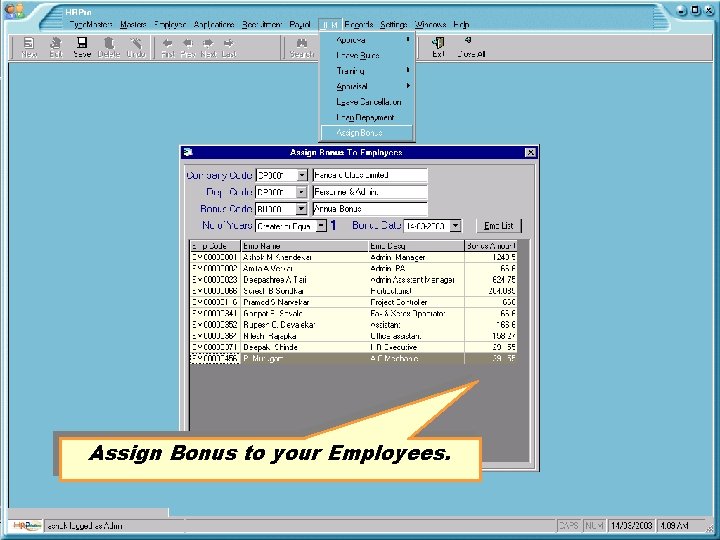Click the Emp List button
Viewport: 720px width, 540px height.
499,225
